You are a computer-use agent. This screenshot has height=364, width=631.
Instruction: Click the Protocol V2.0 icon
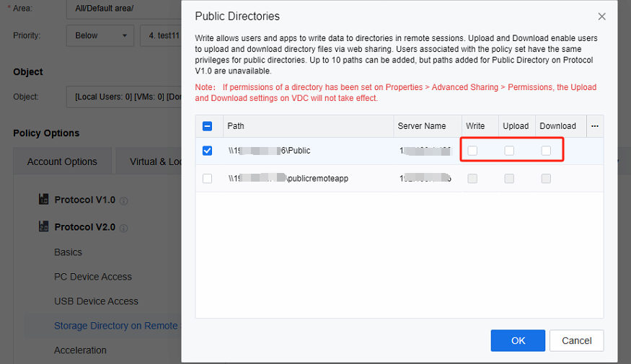[x=44, y=227]
